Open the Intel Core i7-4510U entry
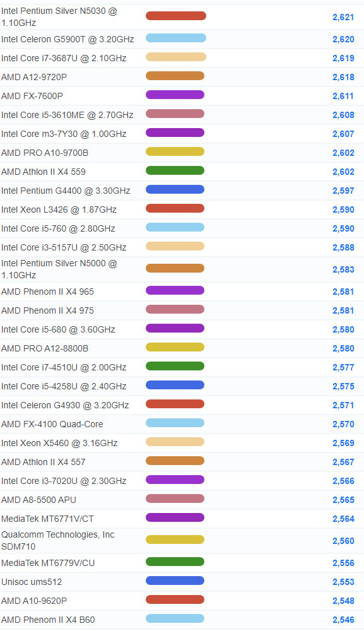 point(64,367)
